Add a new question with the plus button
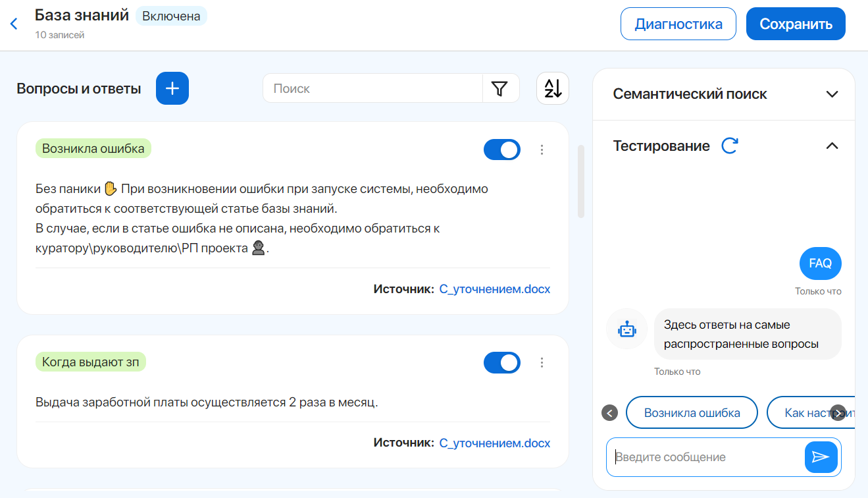 click(172, 88)
